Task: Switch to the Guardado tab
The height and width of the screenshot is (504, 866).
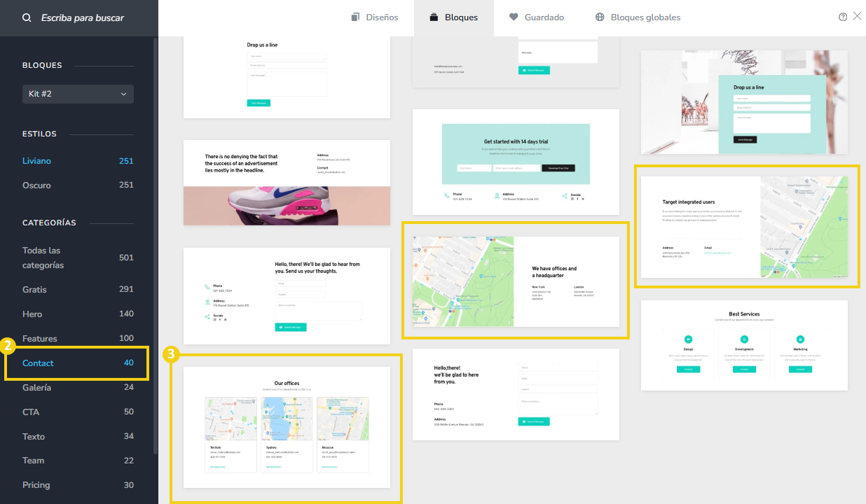Action: (x=537, y=17)
